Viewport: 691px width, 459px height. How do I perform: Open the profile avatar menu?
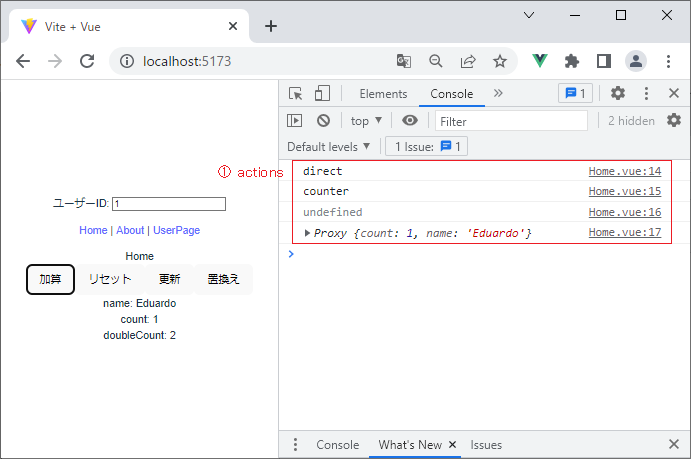tap(636, 61)
